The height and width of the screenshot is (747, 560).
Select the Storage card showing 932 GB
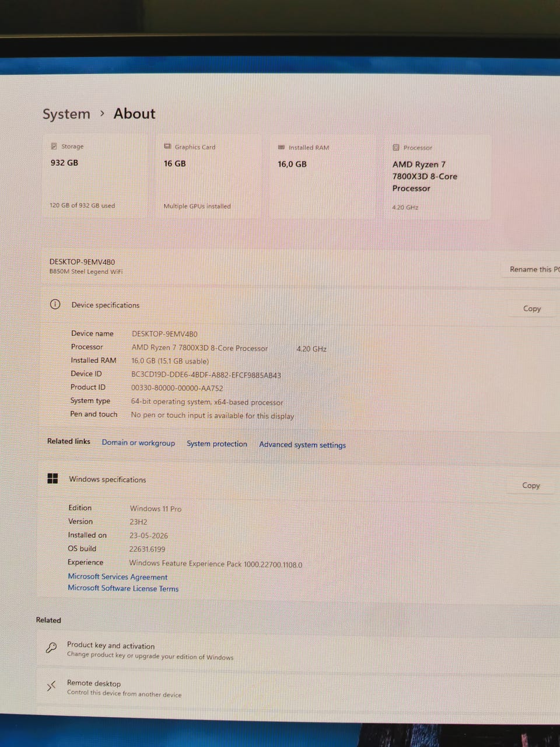(x=94, y=176)
